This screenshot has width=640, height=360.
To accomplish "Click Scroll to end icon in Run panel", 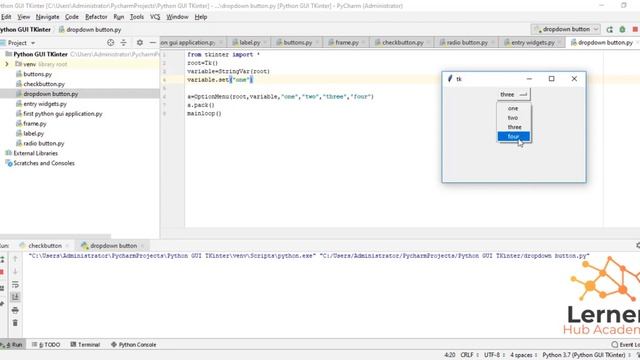I will coord(15,297).
